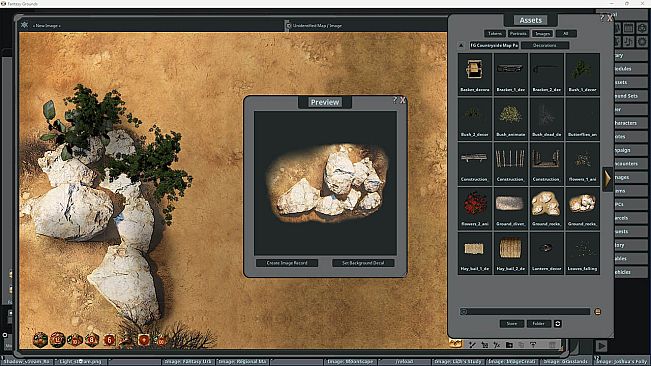Close the Assets window
Viewport: 651px width, 366px height.
tap(609, 18)
